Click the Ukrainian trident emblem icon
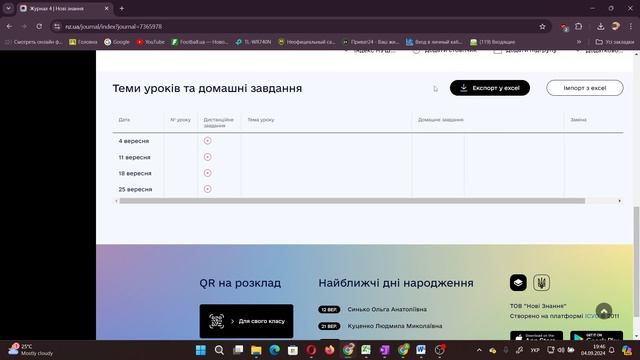The height and width of the screenshot is (360, 640). click(x=542, y=282)
